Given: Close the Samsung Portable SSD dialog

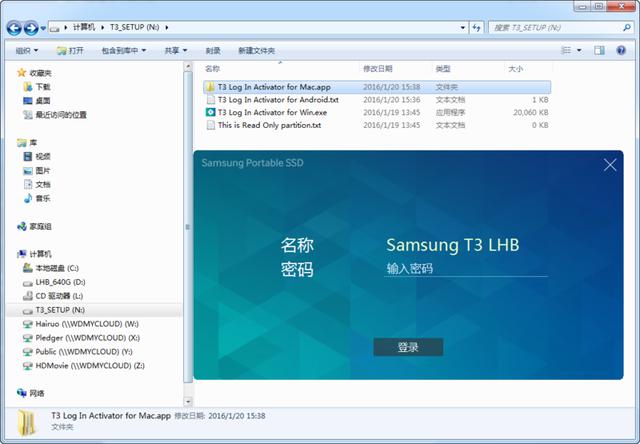Looking at the screenshot, I should point(610,165).
